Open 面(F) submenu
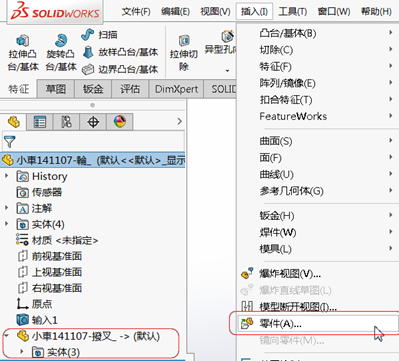Image resolution: width=399 pixels, height=361 pixels. (x=318, y=158)
